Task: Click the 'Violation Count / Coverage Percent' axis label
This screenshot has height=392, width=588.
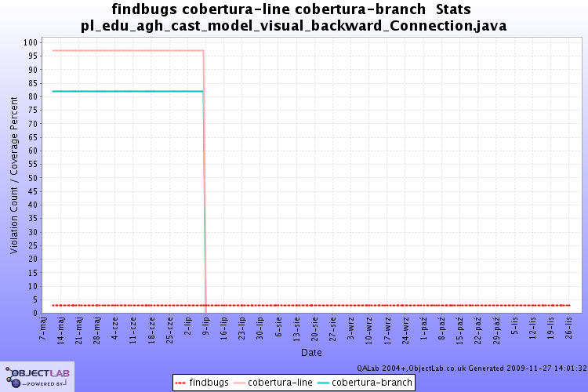Action: 14,175
